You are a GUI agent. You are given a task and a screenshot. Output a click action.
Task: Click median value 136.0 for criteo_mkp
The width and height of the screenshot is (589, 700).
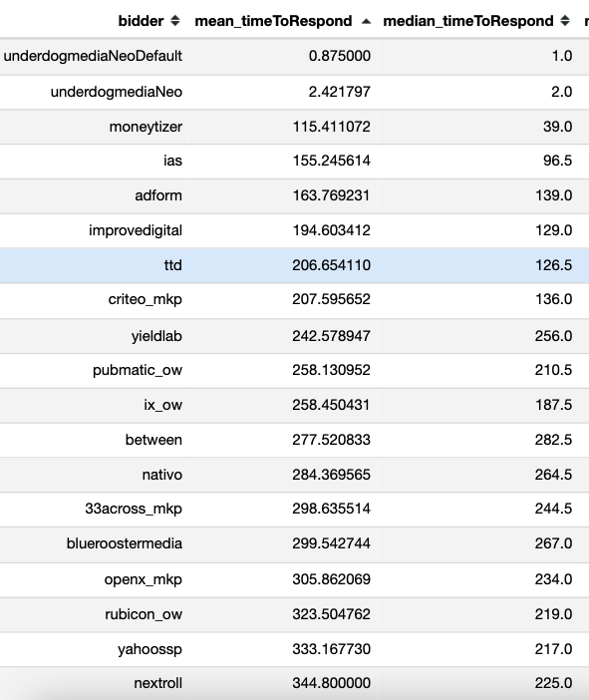point(554,299)
